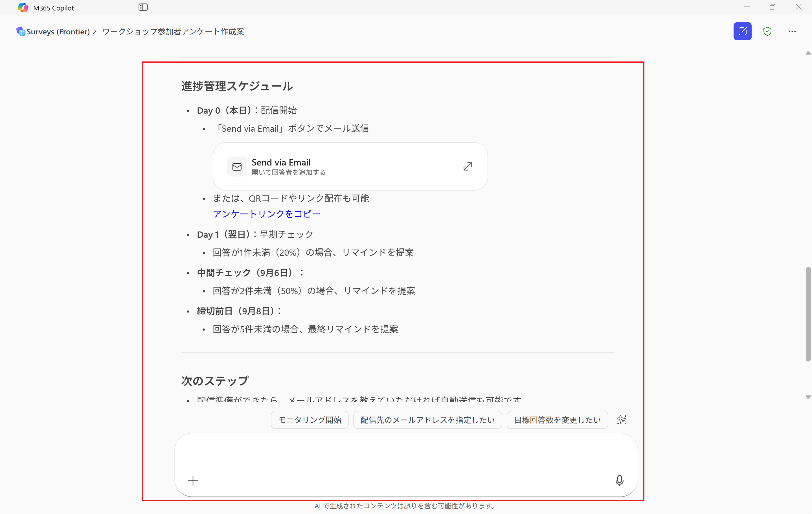Click the AI suggestions sparkle icon beside the chips
Screen dimensions: 812x514
[622, 420]
